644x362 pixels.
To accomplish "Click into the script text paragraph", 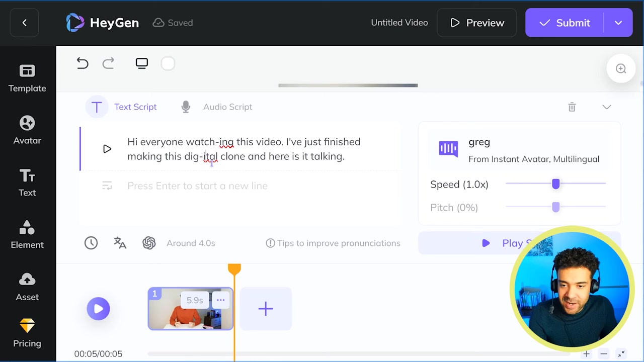I will [x=244, y=149].
